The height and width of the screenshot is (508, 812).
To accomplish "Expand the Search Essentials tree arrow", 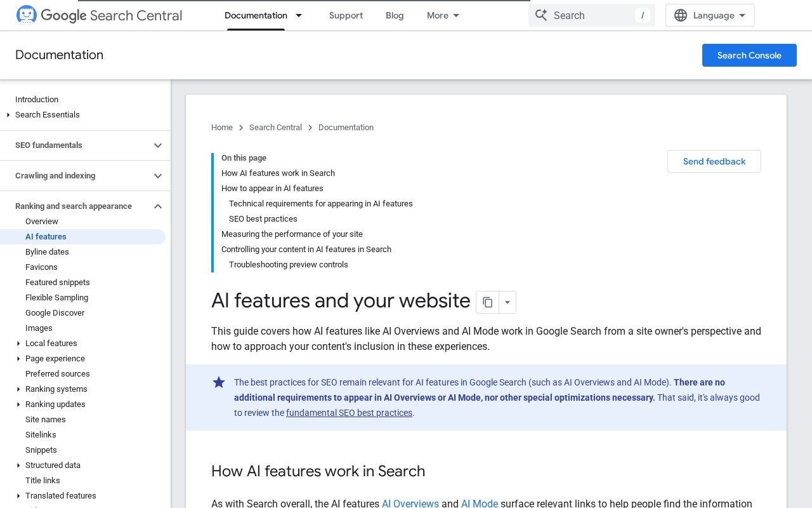I will click(x=8, y=115).
